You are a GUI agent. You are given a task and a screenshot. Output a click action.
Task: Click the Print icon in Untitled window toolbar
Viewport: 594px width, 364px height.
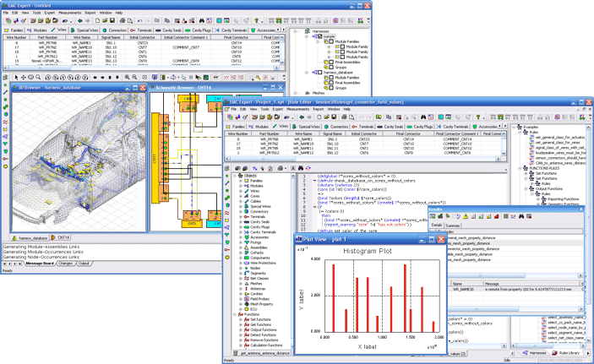[123, 21]
